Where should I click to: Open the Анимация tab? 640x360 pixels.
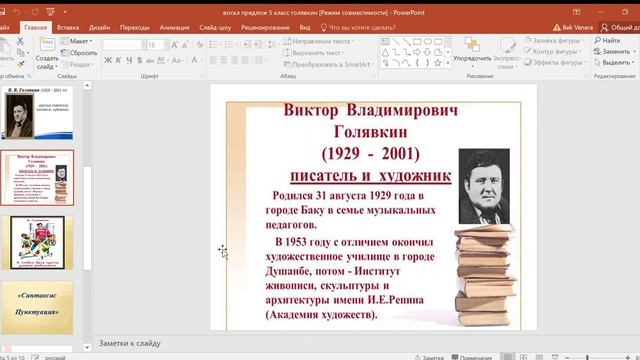pos(174,27)
